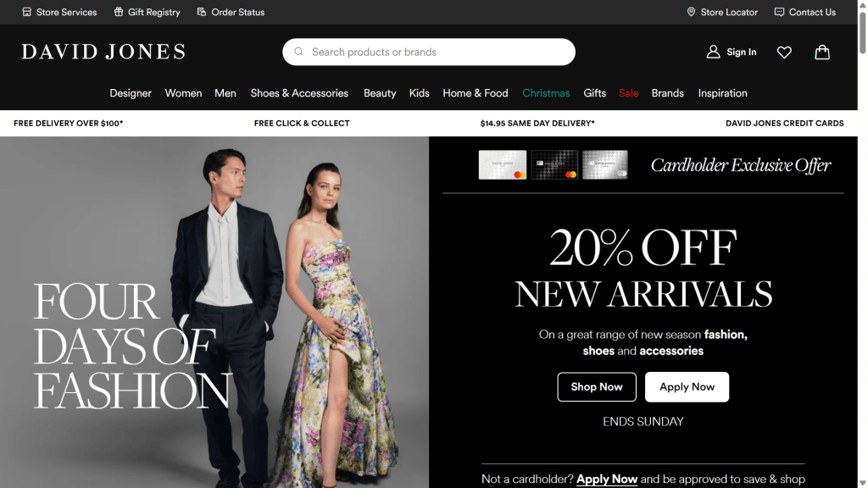
Task: Expand the Shoes & Accessories menu
Action: pos(299,93)
